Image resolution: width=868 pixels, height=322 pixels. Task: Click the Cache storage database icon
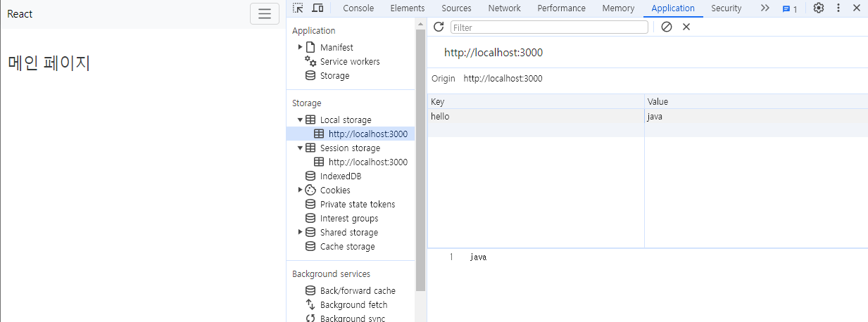pos(310,247)
